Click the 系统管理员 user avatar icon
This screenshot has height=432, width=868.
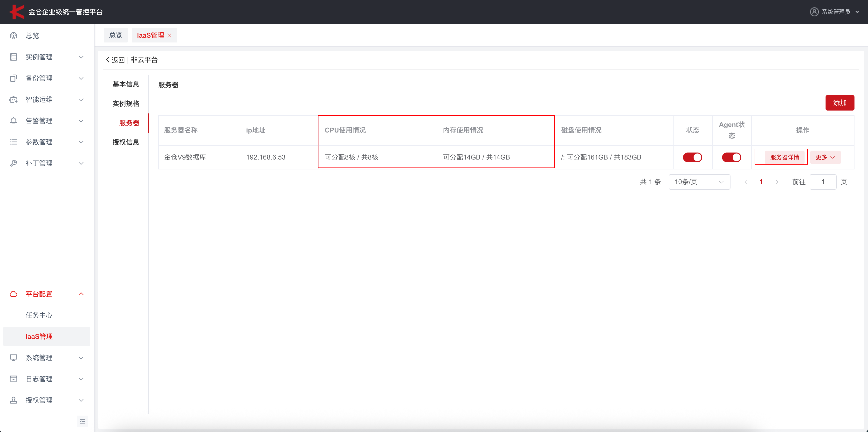(814, 12)
